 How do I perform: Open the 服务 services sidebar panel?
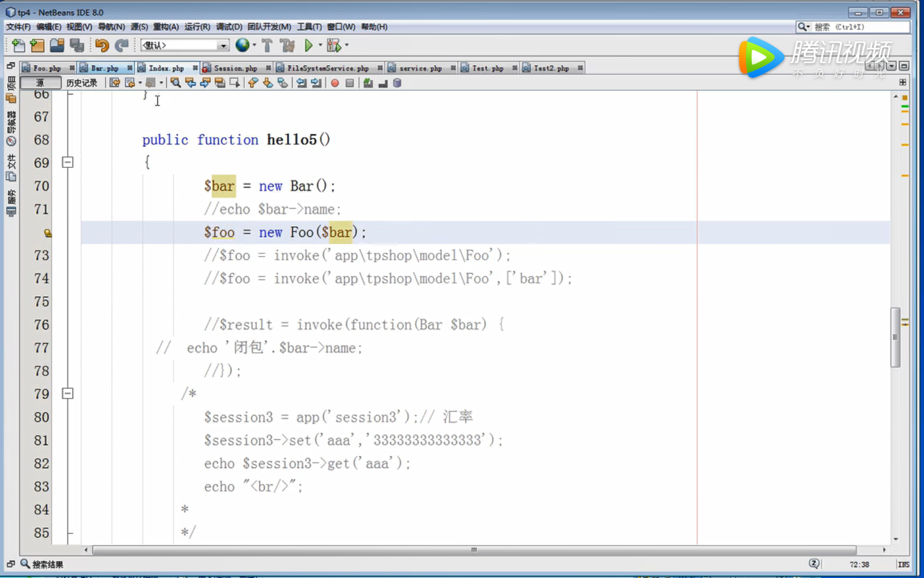(x=11, y=204)
